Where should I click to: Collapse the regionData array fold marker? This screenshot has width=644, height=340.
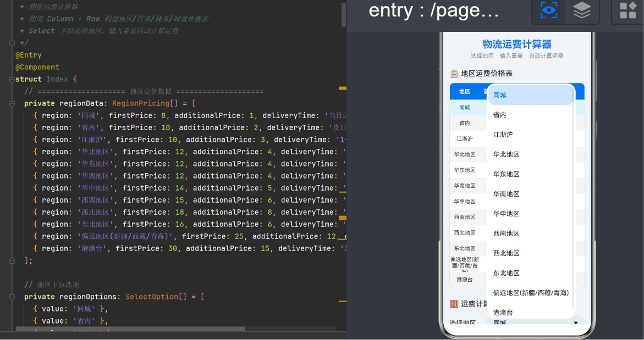(x=12, y=103)
